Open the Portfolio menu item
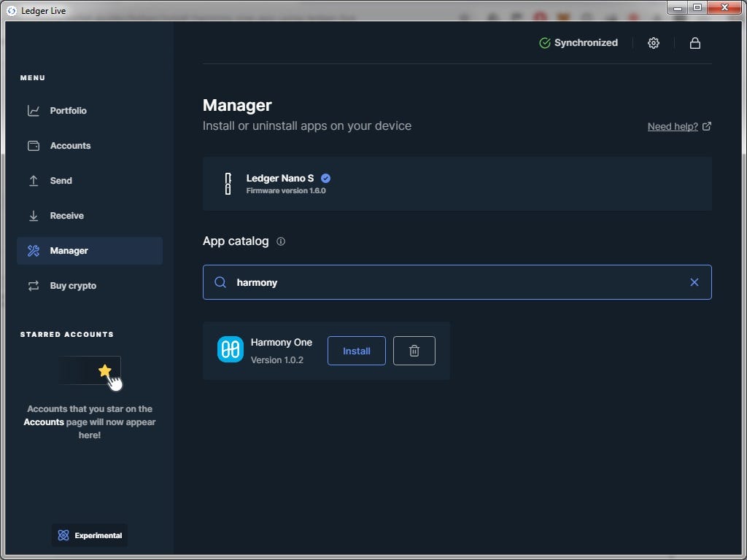Viewport: 747px width, 560px height. coord(90,111)
